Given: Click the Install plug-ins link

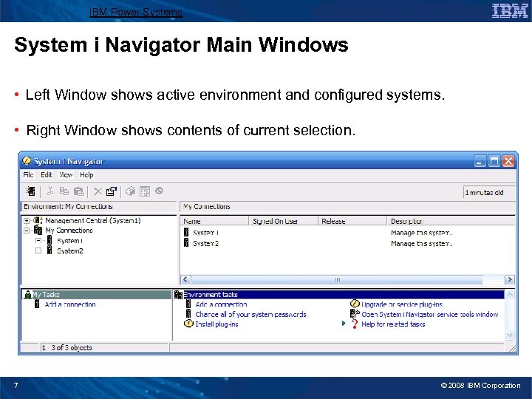Looking at the screenshot, I should click(x=216, y=324).
